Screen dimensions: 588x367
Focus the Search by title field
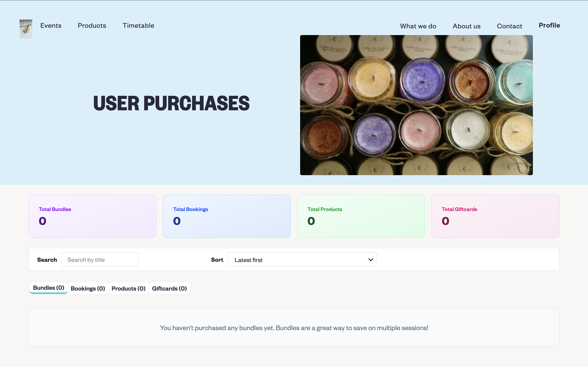pos(100,260)
